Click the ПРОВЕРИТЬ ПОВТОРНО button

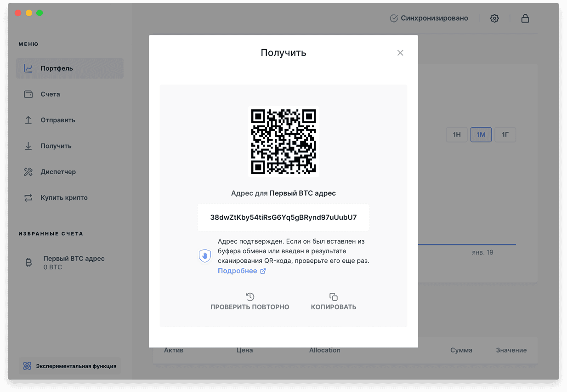pos(250,301)
